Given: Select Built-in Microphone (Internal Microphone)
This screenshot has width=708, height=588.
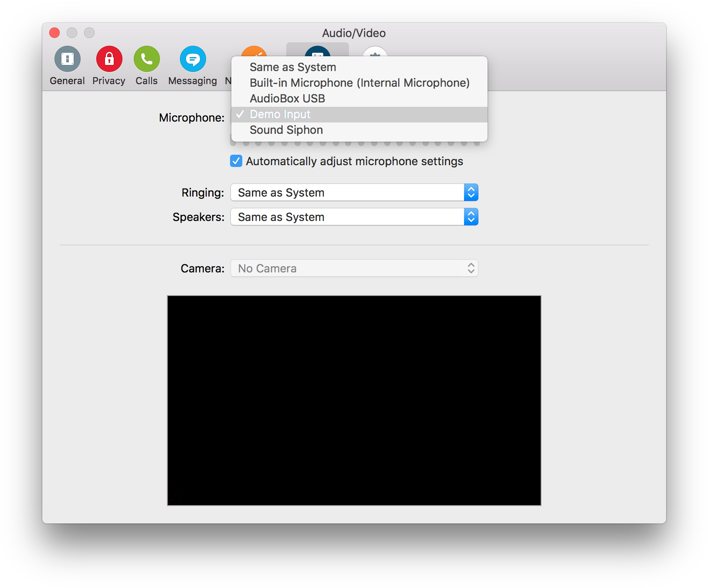Looking at the screenshot, I should 359,83.
